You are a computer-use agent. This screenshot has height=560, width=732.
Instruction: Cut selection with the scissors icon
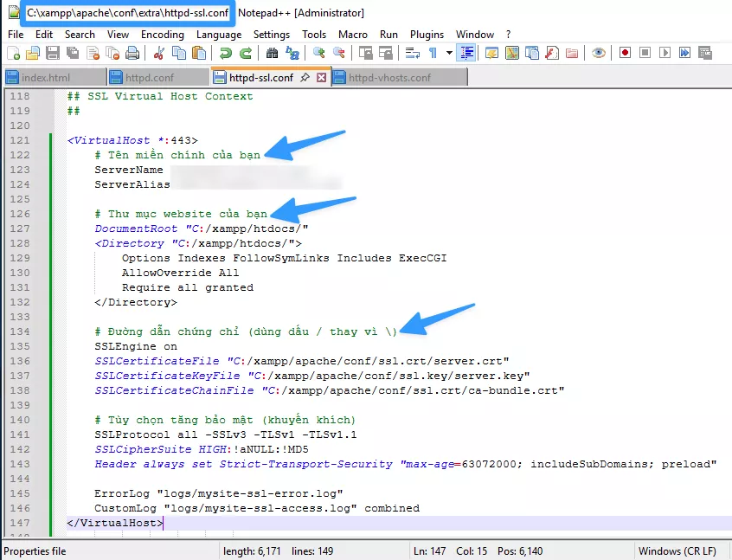pos(160,53)
